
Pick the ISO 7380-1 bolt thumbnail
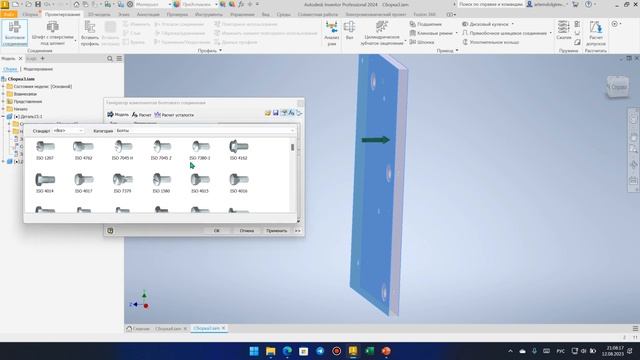[200, 150]
